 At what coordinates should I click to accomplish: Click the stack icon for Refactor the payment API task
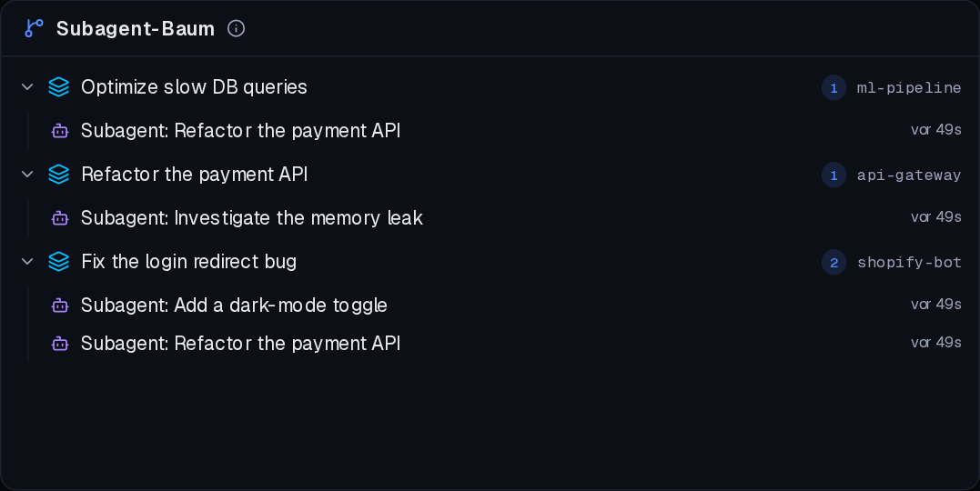click(59, 175)
